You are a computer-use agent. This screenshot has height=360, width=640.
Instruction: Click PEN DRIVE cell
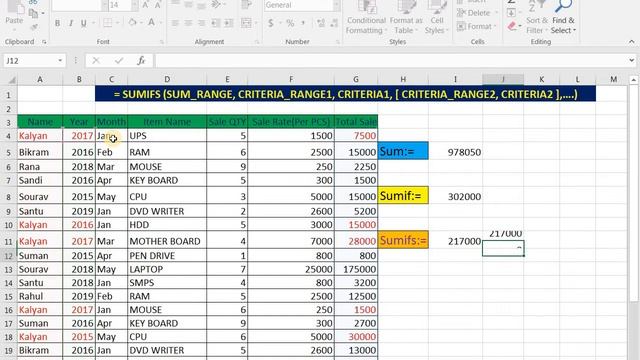click(167, 256)
